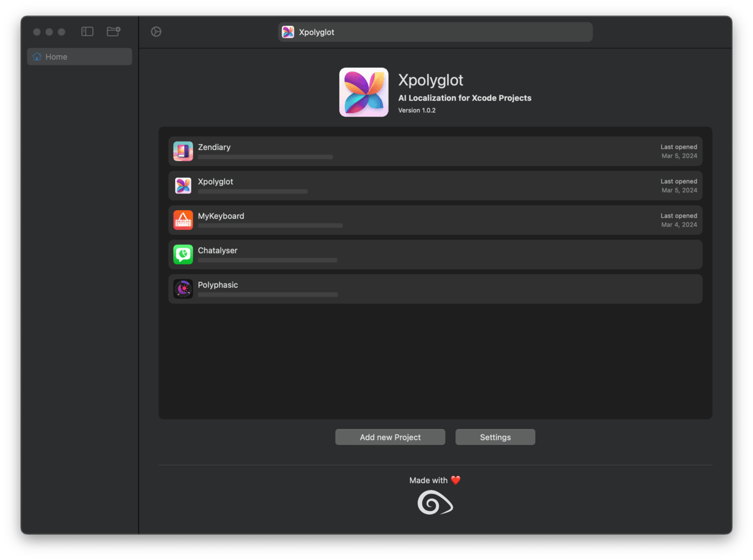
Task: Click the large Xpolyglot app logo
Action: click(x=363, y=92)
